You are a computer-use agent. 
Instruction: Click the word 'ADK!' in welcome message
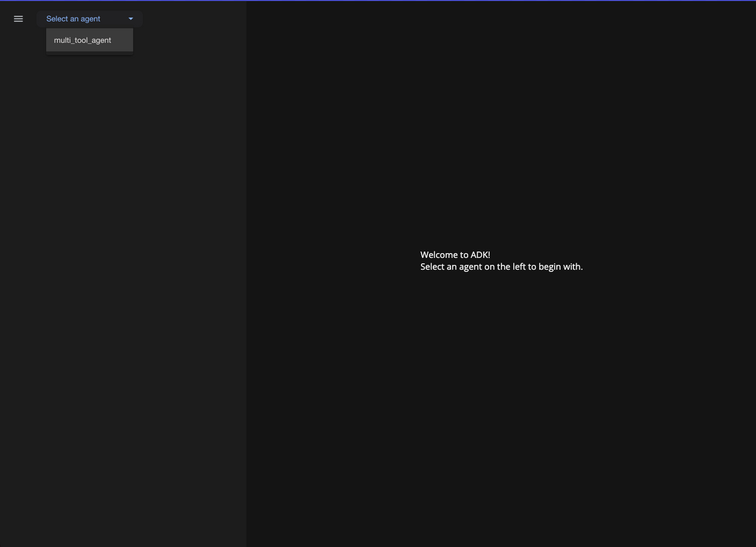480,255
